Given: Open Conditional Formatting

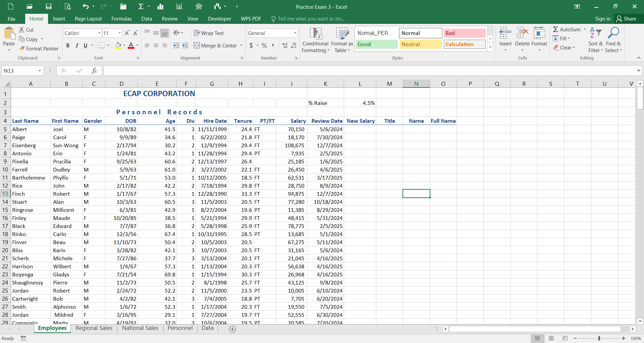Looking at the screenshot, I should 315,40.
